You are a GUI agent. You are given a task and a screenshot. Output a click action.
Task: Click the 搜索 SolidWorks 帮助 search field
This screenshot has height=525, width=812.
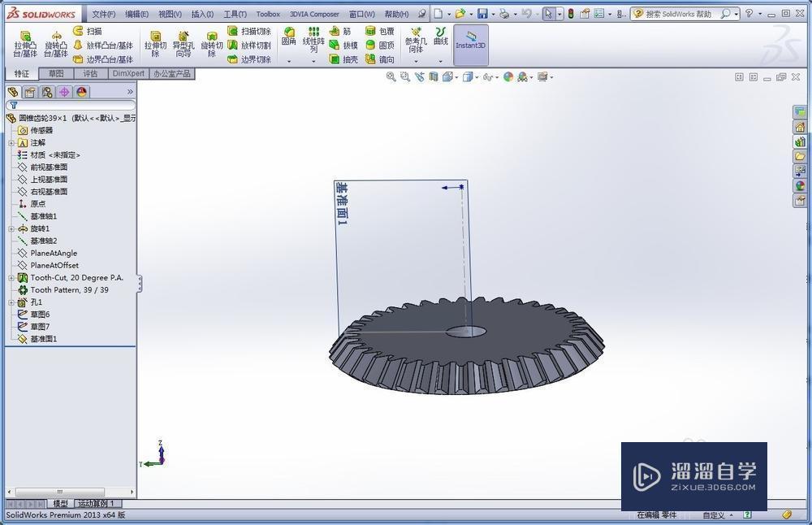tap(683, 14)
